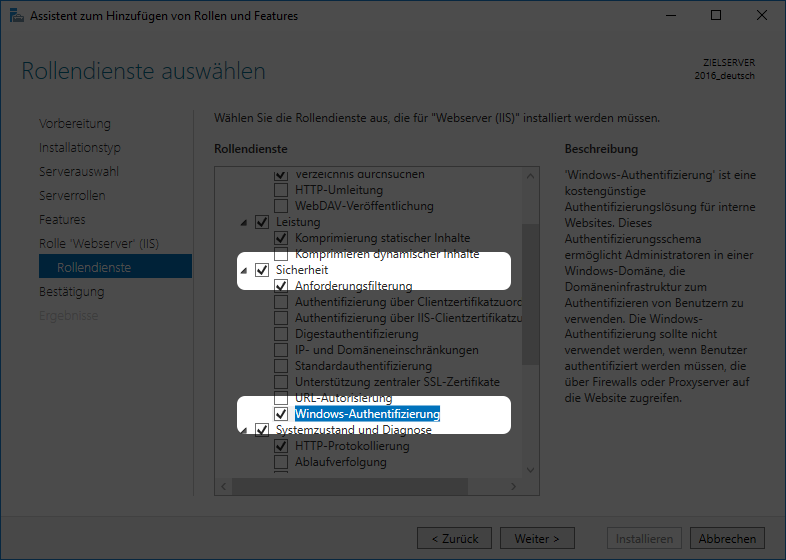This screenshot has height=560, width=786.
Task: Enable the Ablaufverfolgung checkbox
Action: pos(281,462)
